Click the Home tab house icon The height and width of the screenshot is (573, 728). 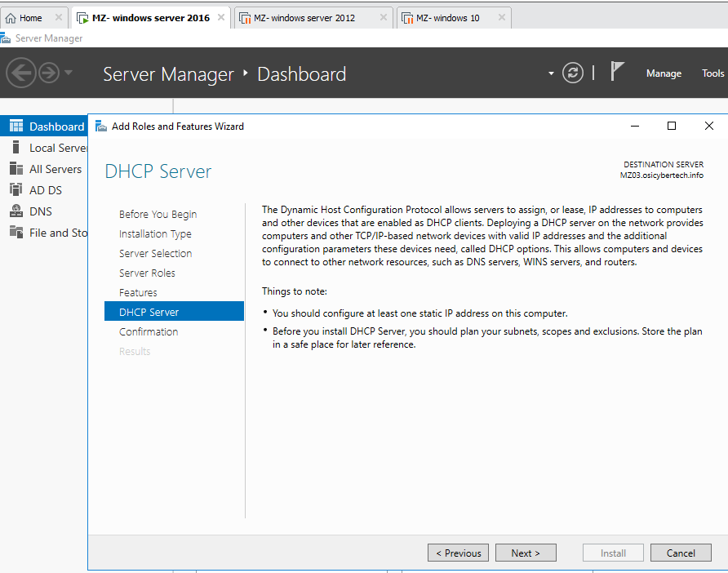11,19
